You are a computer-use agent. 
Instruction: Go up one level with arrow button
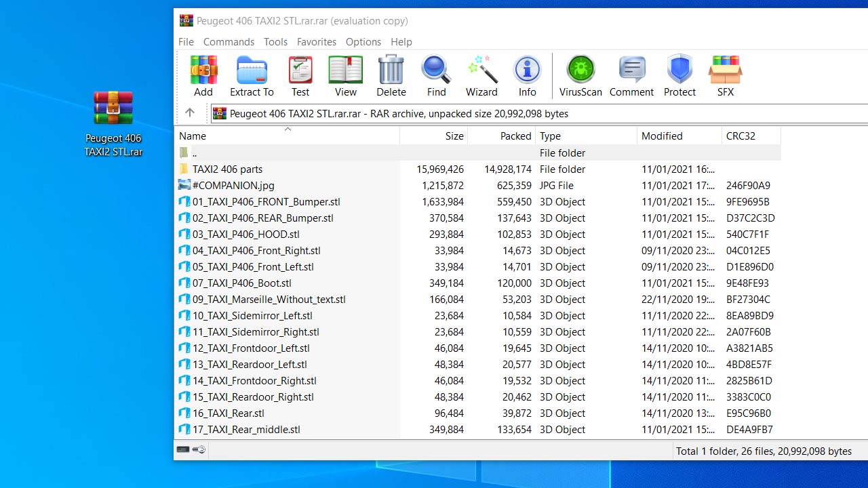pos(190,113)
